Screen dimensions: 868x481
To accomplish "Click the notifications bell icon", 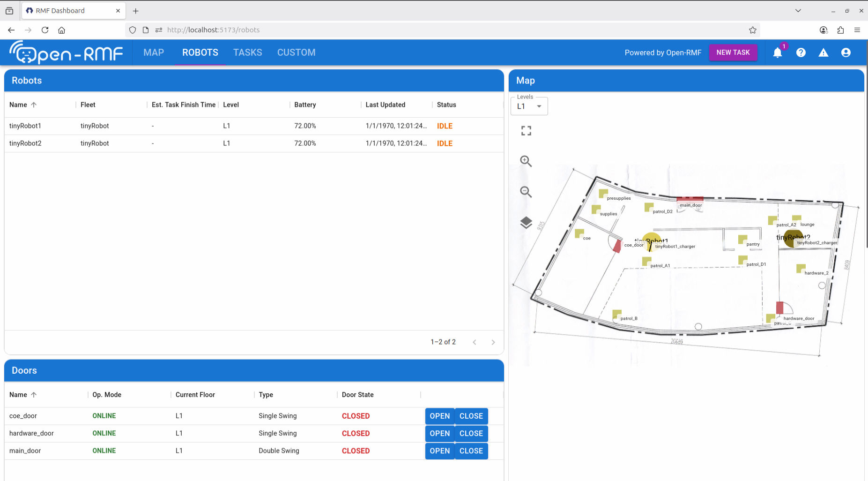I will tap(778, 53).
